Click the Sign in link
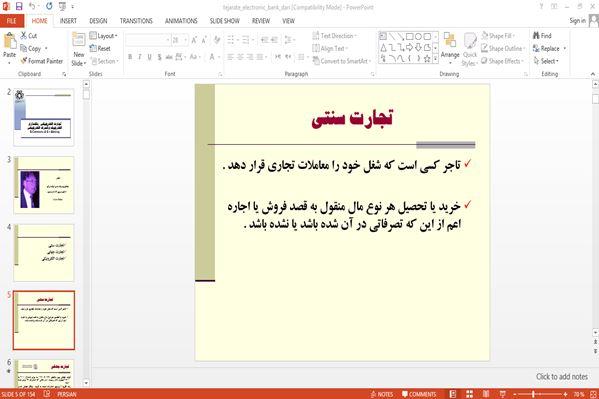The image size is (599, 399). click(x=577, y=21)
